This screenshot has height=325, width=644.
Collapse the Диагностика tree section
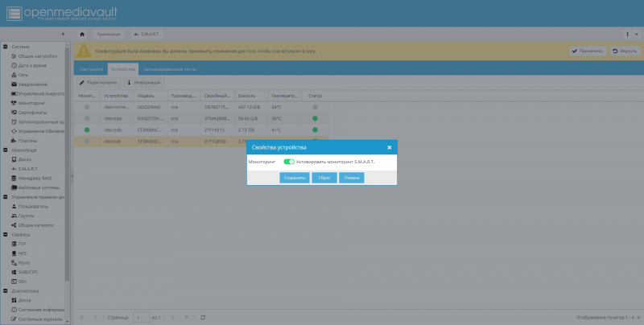click(x=6, y=291)
